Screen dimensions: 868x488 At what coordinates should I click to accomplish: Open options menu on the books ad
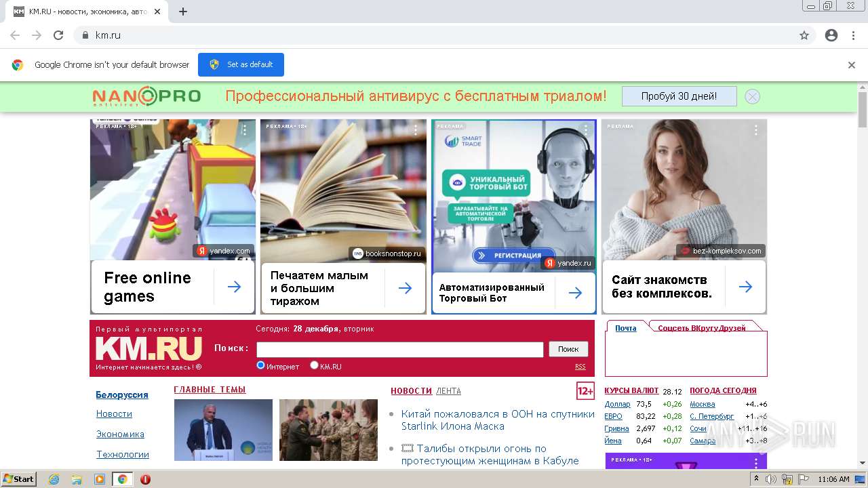[x=415, y=129]
